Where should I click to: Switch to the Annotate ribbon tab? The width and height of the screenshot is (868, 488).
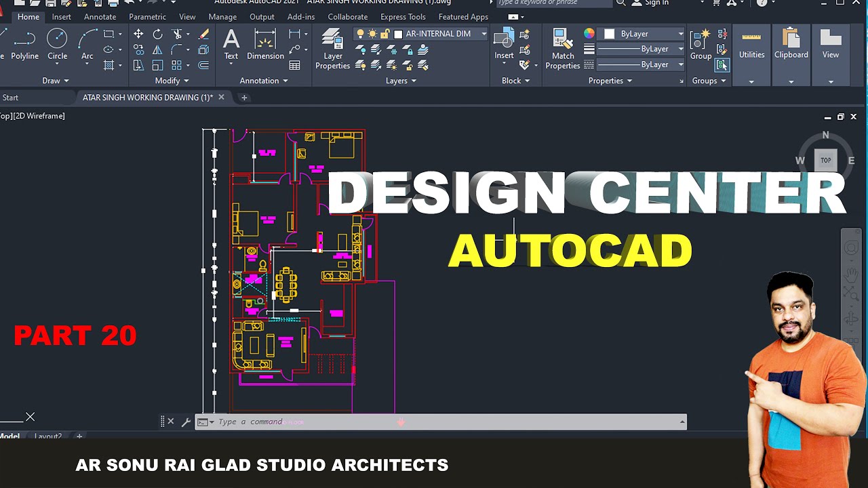[x=100, y=17]
